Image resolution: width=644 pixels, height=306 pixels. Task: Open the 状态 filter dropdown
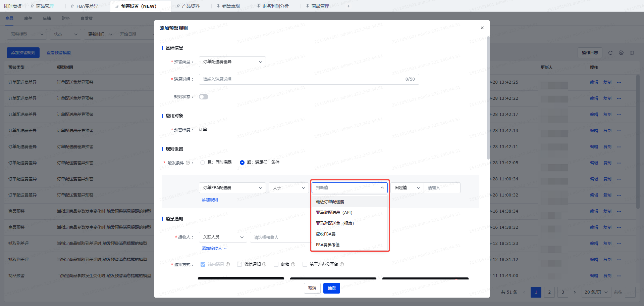[x=65, y=34]
